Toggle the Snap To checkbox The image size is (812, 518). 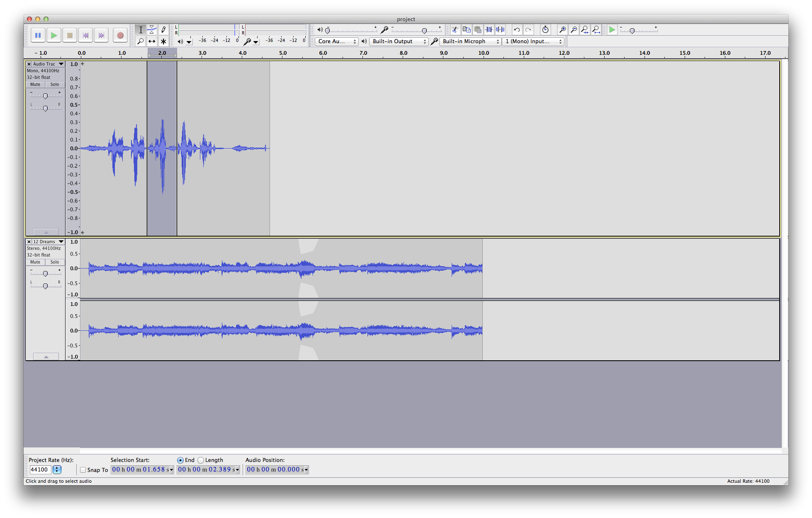tap(83, 470)
